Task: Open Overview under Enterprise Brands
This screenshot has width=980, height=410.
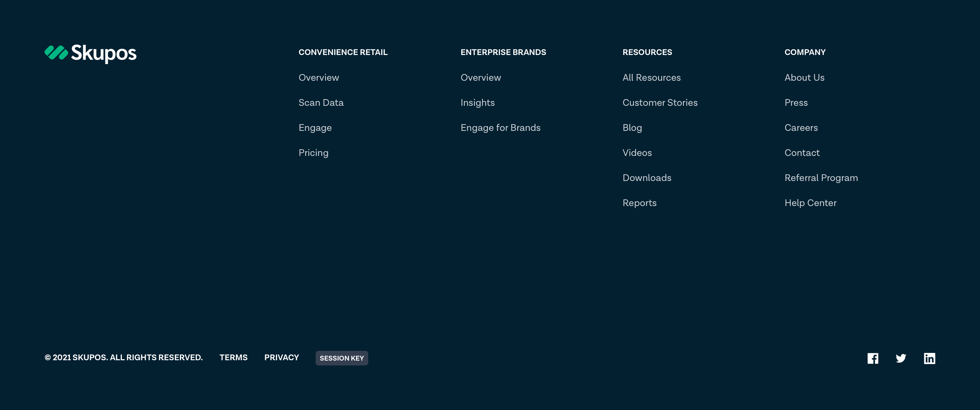Action: pos(481,77)
